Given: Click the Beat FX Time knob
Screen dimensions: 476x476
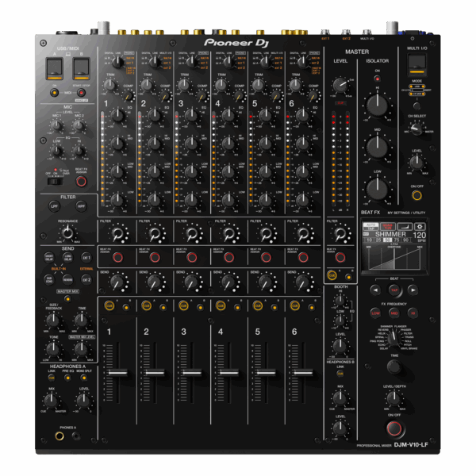Looking at the screenshot, I should pos(394,367).
